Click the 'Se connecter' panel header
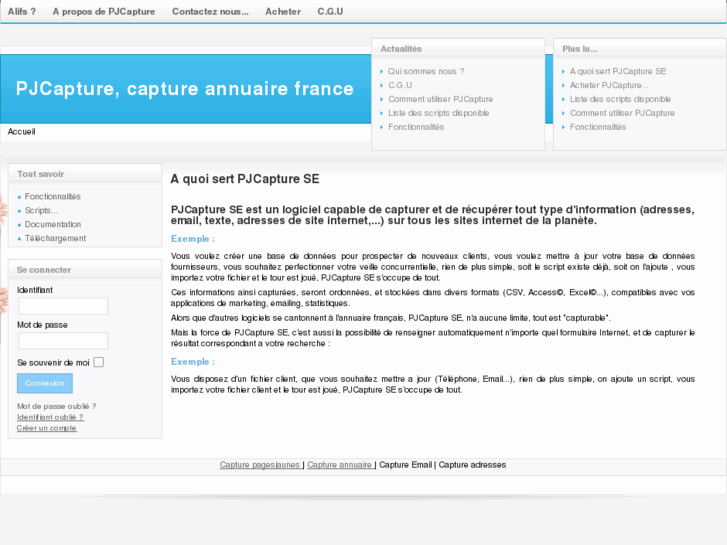This screenshot has width=727, height=545. tap(44, 270)
